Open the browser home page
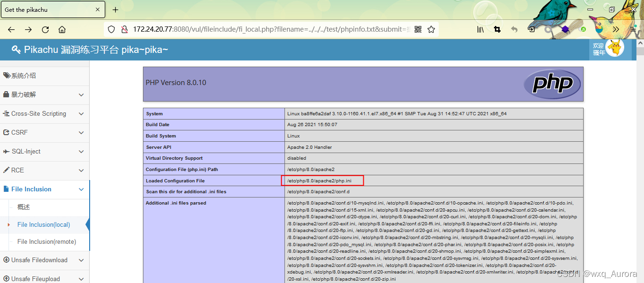Viewport: 644px width, 283px height. coord(62,29)
